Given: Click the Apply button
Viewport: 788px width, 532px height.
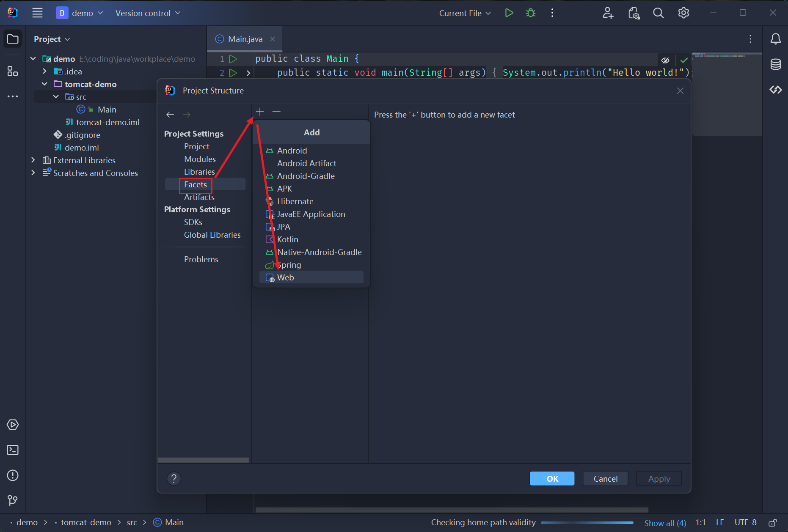Looking at the screenshot, I should pyautogui.click(x=659, y=479).
